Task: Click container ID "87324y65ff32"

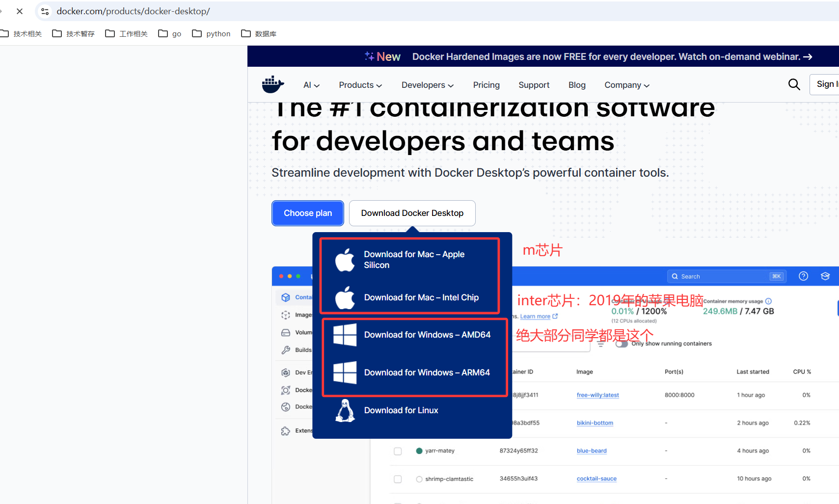Action: coord(518,451)
